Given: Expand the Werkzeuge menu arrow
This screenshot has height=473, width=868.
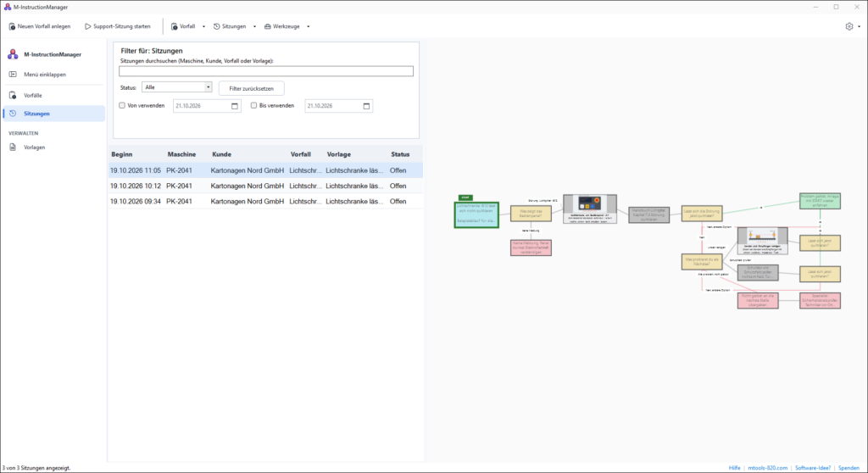Looking at the screenshot, I should pyautogui.click(x=309, y=26).
